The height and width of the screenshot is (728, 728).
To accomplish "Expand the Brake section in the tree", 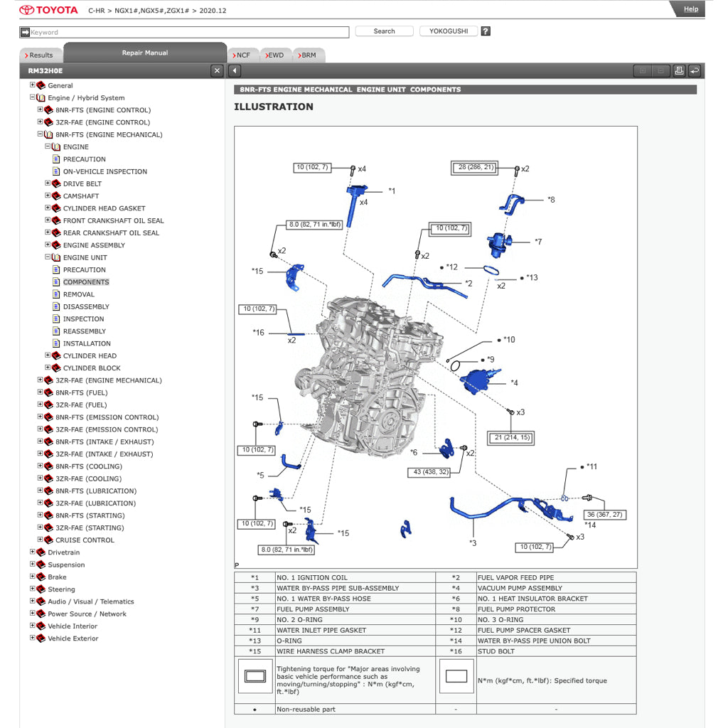I will (33, 577).
